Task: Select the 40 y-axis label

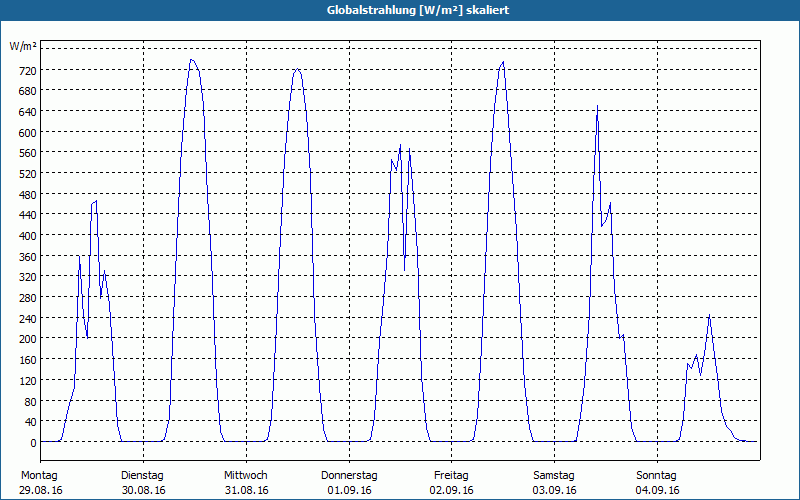Action: (x=31, y=422)
